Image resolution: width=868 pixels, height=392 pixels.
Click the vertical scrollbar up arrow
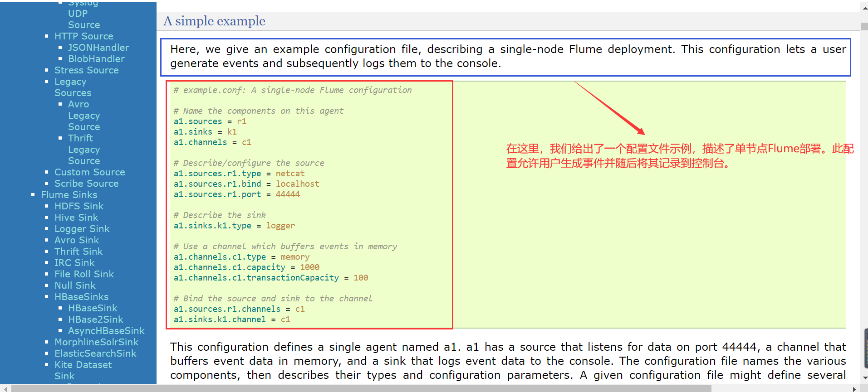click(864, 7)
